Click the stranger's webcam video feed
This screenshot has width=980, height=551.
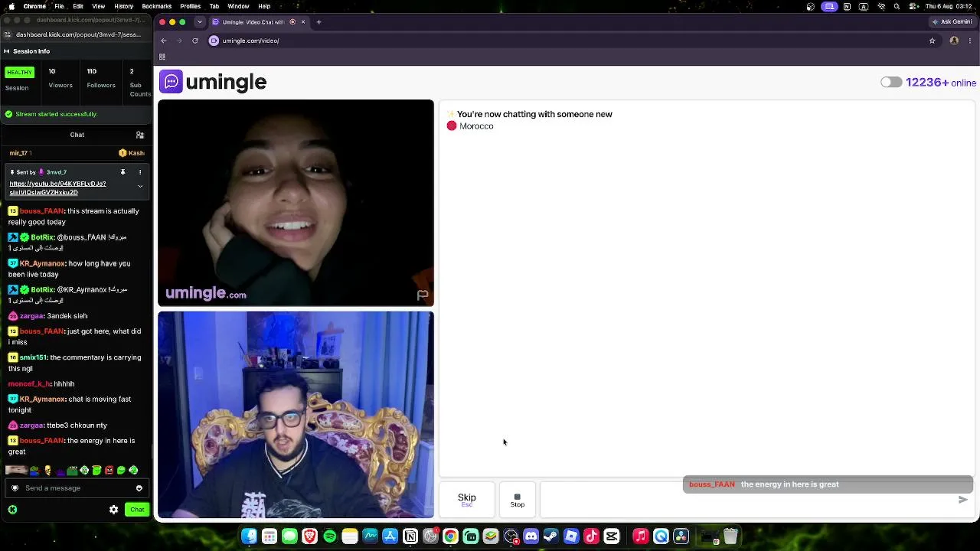[296, 203]
